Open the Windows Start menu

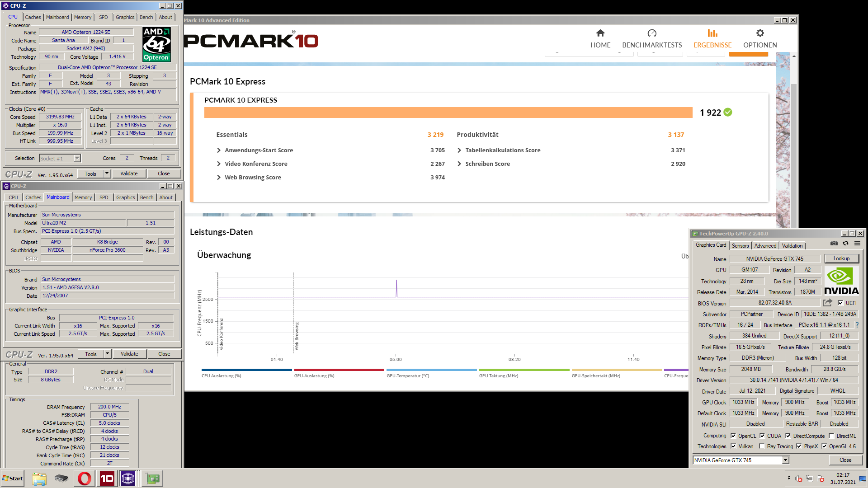13,479
